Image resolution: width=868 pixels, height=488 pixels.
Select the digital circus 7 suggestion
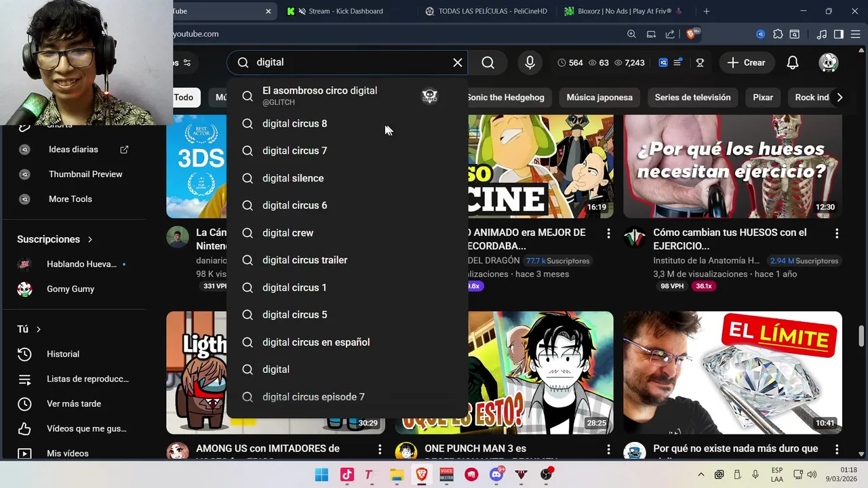(347, 150)
